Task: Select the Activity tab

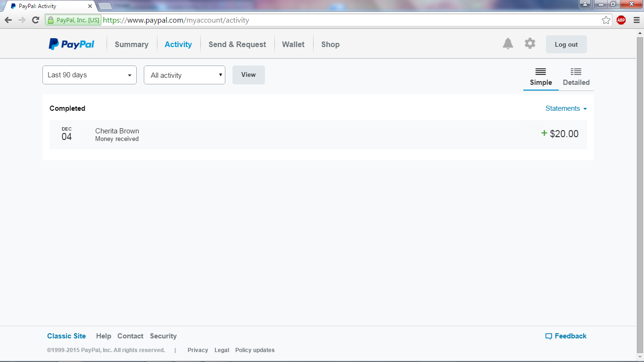Action: [x=178, y=44]
